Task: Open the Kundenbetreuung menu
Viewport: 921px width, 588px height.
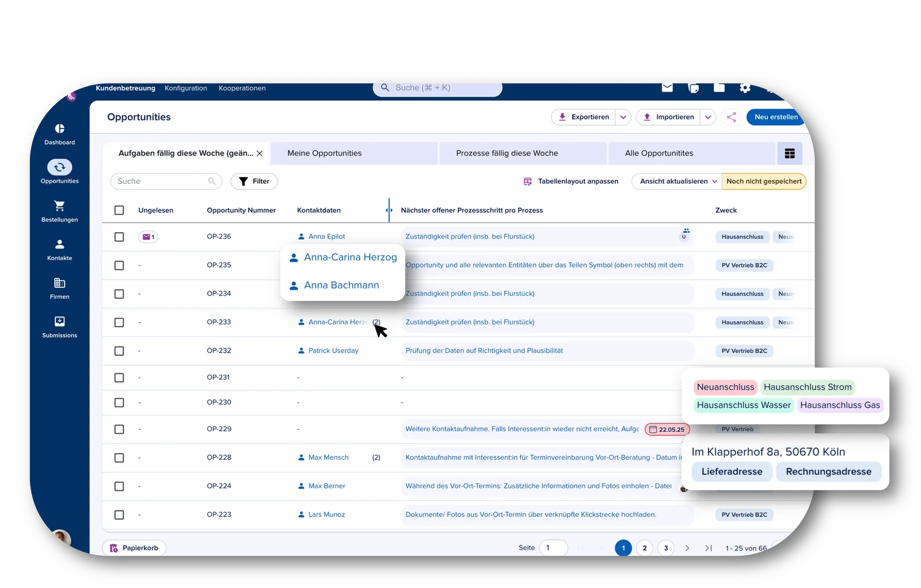Action: (x=125, y=89)
